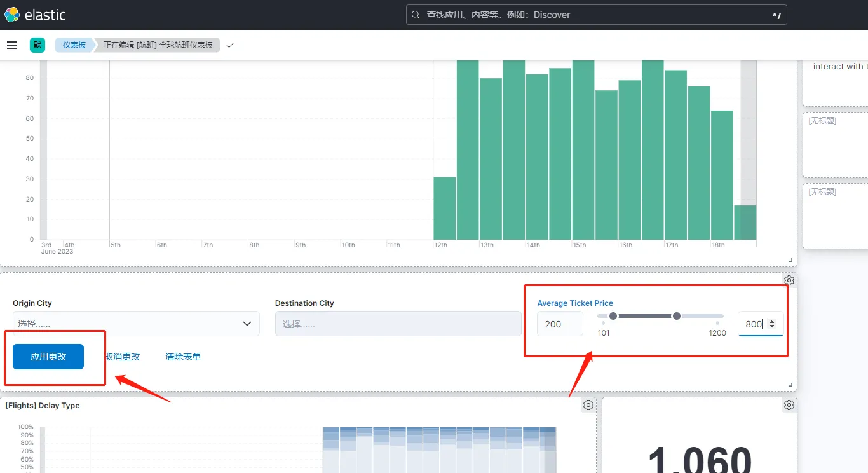868x473 pixels.
Task: Open the hamburger navigation menu
Action: pyautogui.click(x=11, y=45)
